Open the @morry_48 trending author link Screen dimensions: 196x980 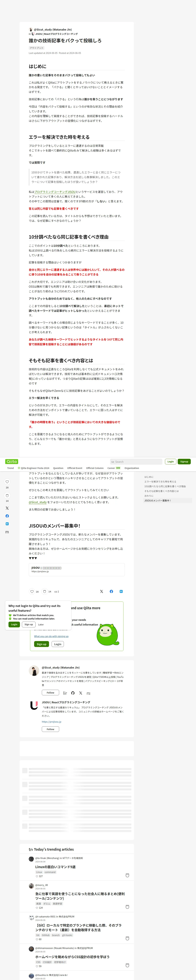pos(41,885)
